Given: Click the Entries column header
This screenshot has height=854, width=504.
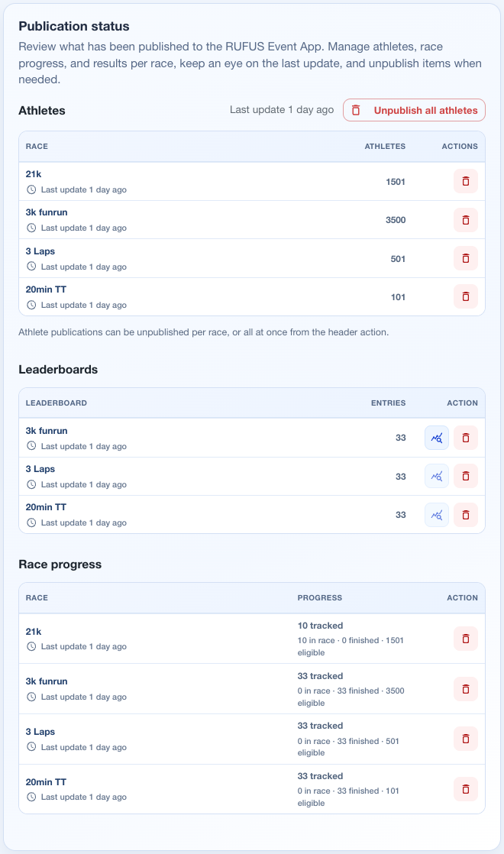Looking at the screenshot, I should [388, 403].
